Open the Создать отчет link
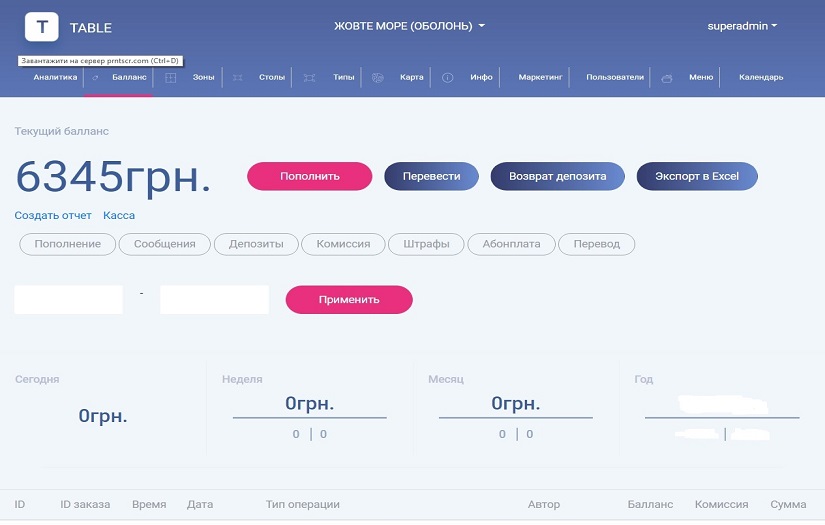The height and width of the screenshot is (525, 825). pos(53,215)
